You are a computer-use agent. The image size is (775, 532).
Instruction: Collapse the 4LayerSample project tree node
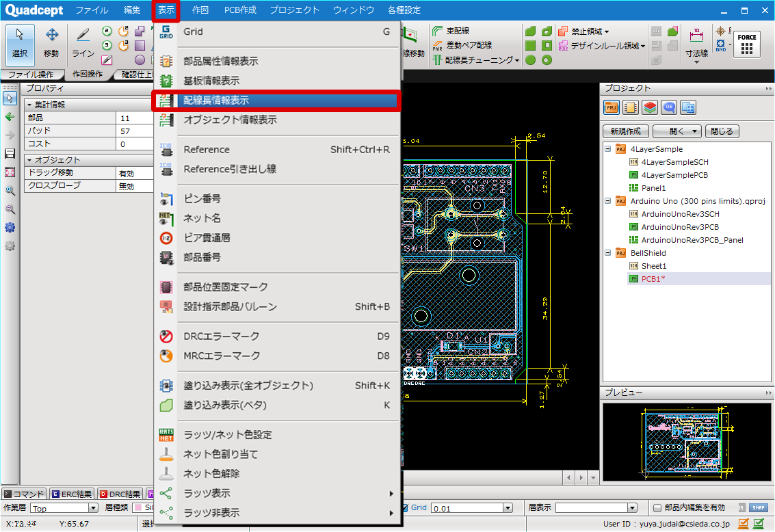(x=607, y=149)
